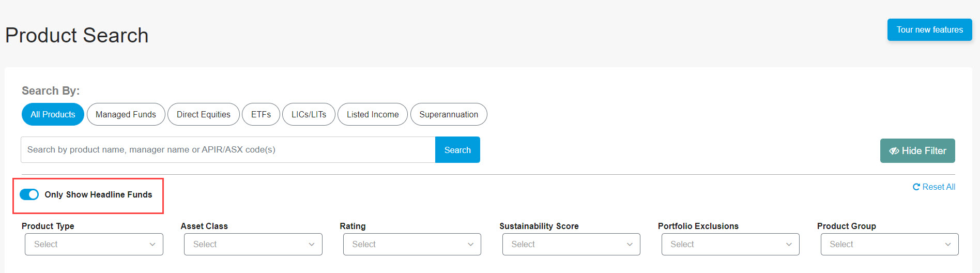980x273 pixels.
Task: Click the Product Group chevron arrow
Action: tap(948, 245)
